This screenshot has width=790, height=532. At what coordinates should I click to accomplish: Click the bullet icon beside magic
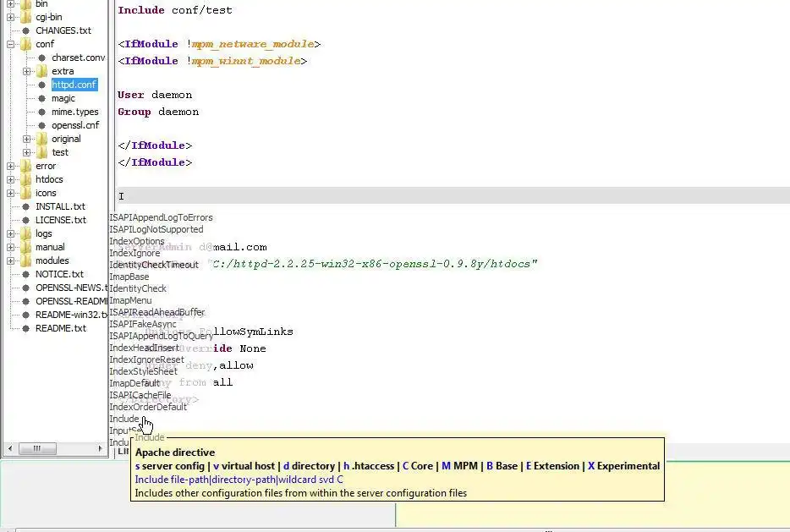coord(41,99)
